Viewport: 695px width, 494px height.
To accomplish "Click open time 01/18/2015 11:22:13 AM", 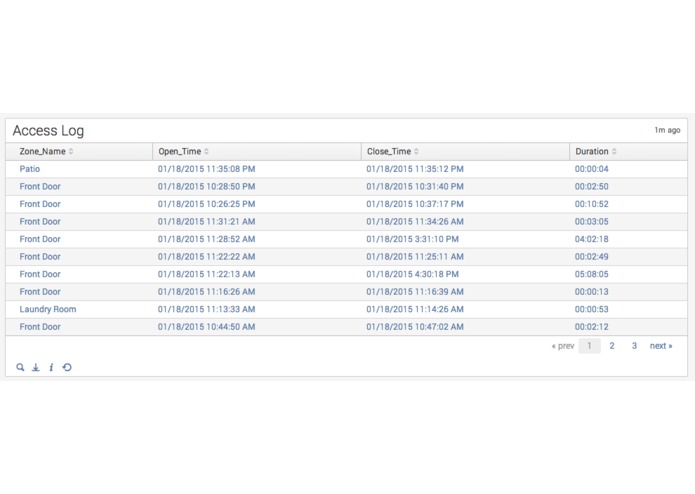I will click(x=207, y=274).
